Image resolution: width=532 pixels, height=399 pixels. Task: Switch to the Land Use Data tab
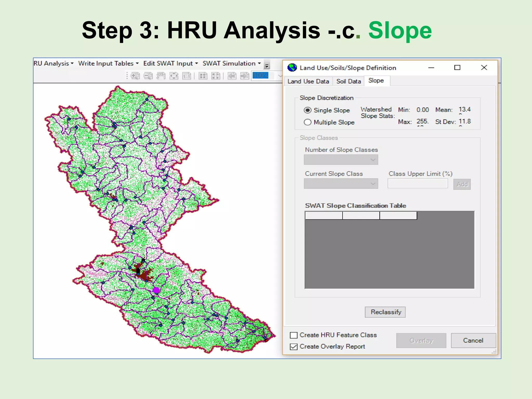coord(308,81)
